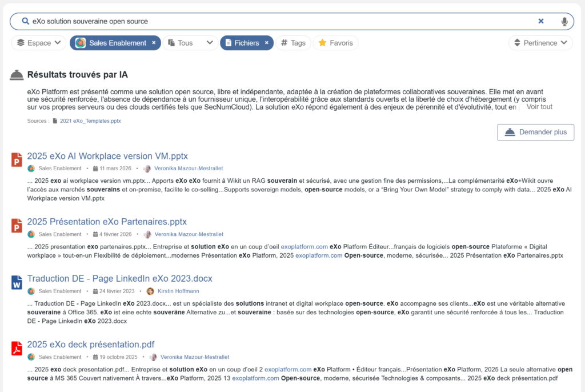585x392 pixels.
Task: Click the PowerPoint icon for AI Workplace file
Action: (17, 160)
